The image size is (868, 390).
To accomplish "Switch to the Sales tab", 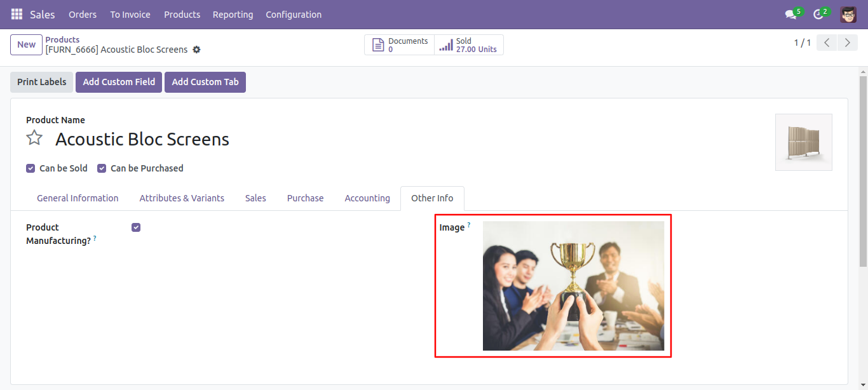I will 255,198.
